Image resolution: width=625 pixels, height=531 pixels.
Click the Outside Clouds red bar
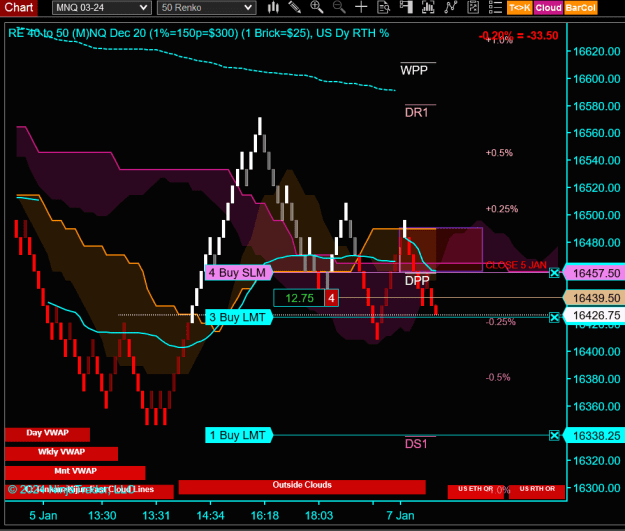(302, 487)
